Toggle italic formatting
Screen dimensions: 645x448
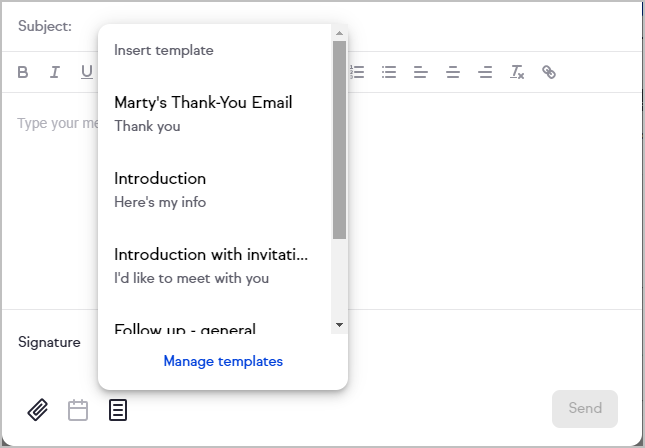coord(55,72)
